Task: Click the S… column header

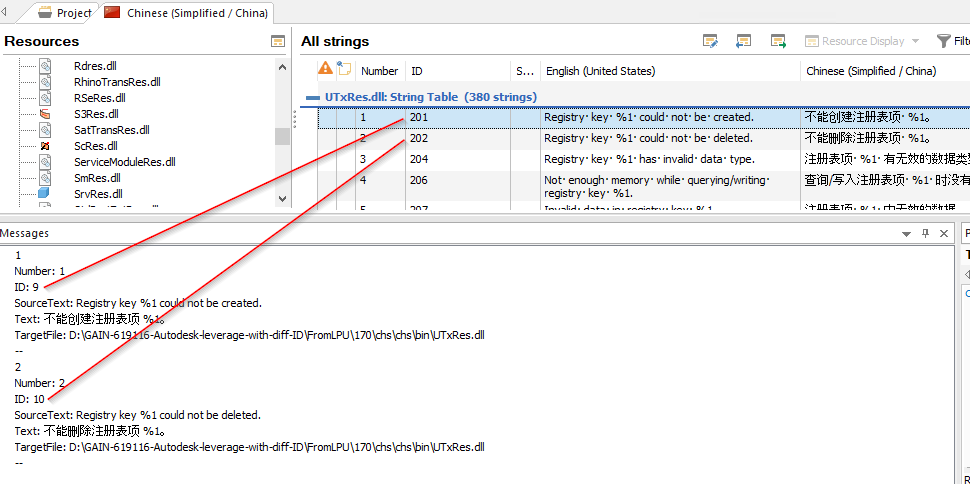Action: 525,71
